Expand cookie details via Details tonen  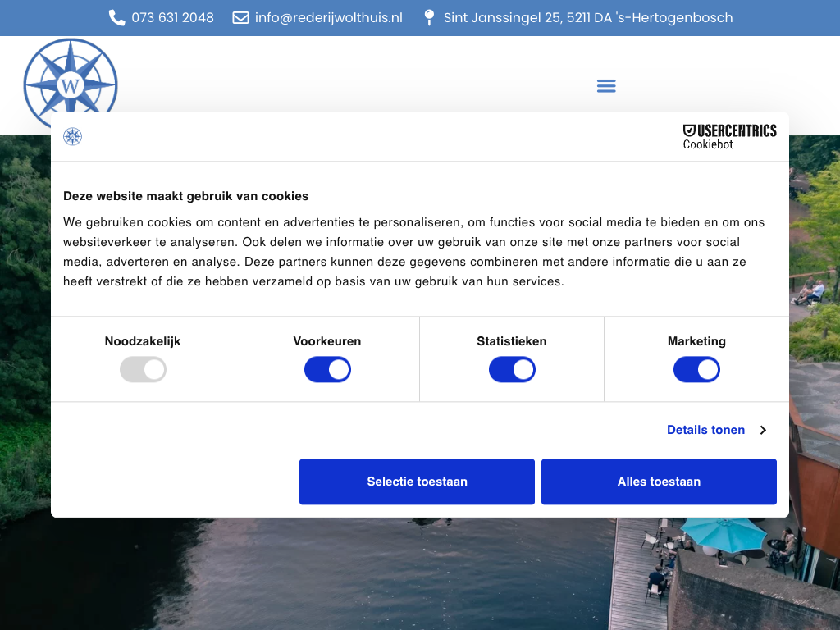[x=705, y=430]
